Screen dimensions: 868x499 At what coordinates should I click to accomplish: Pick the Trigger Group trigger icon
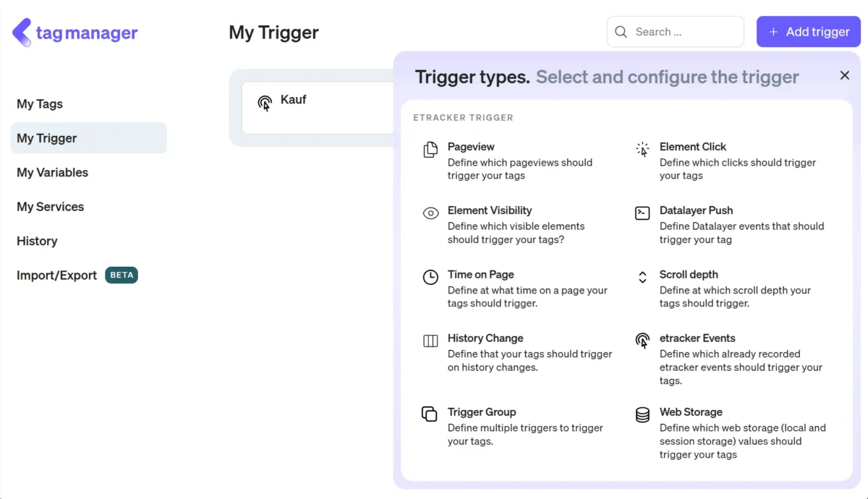pyautogui.click(x=430, y=414)
